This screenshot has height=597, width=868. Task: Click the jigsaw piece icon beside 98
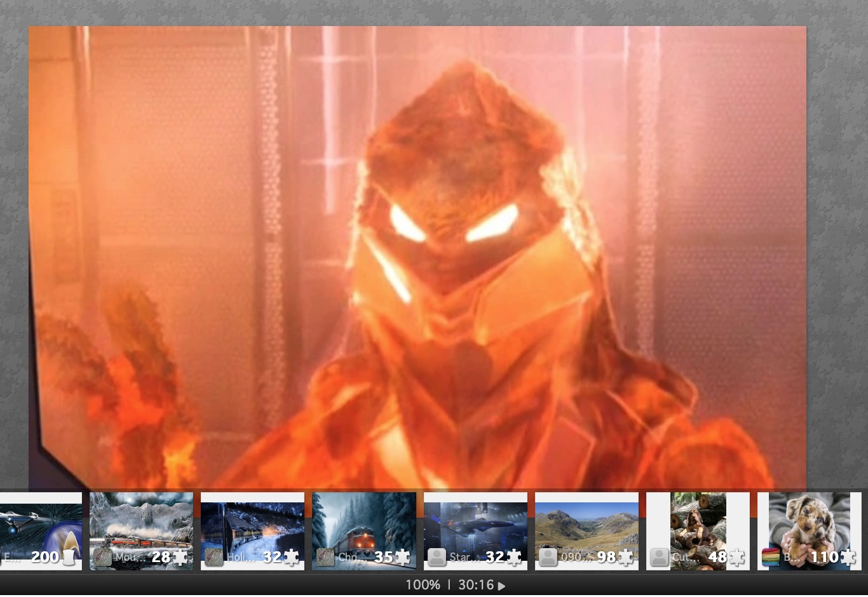click(x=626, y=557)
